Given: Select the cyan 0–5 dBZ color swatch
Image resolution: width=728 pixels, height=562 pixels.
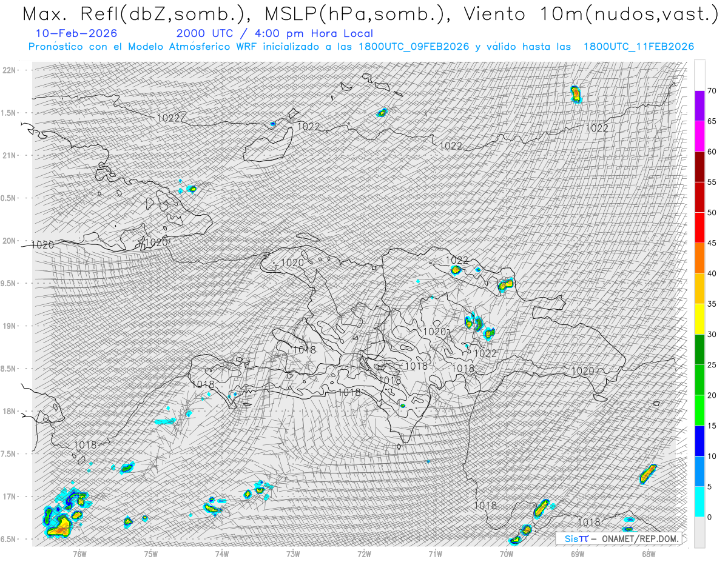Looking at the screenshot, I should click(699, 502).
